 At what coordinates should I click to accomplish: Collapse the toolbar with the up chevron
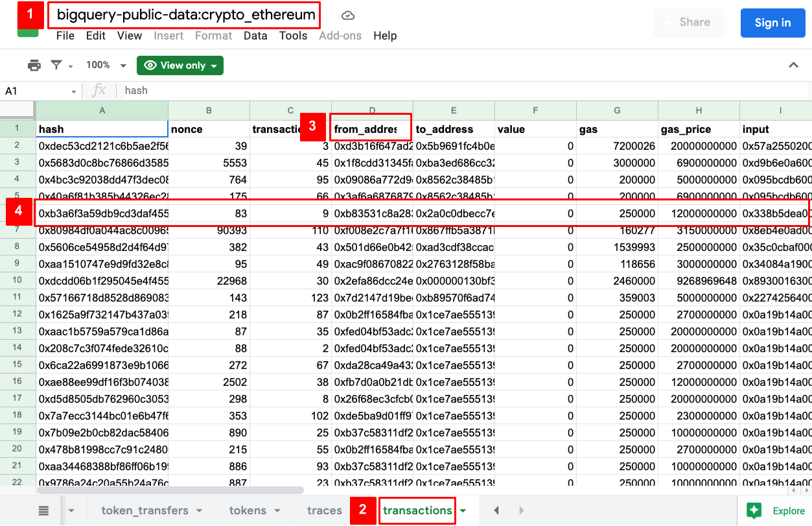coord(793,65)
